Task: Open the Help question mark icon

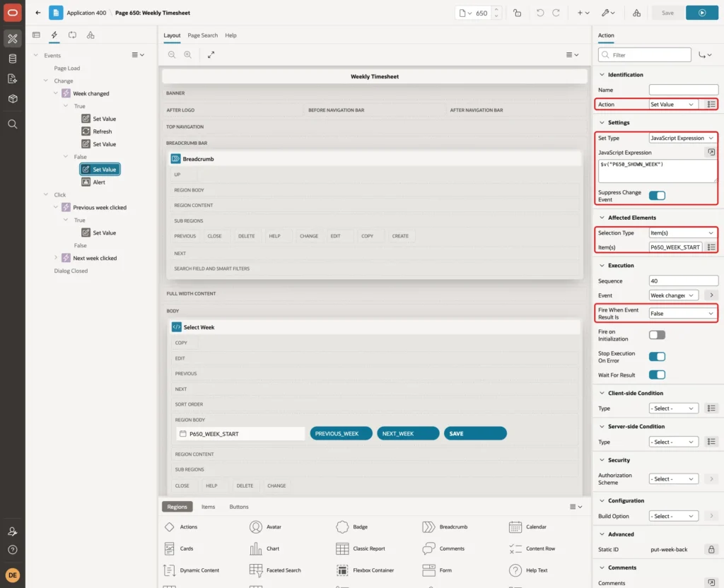Action: coord(13,550)
